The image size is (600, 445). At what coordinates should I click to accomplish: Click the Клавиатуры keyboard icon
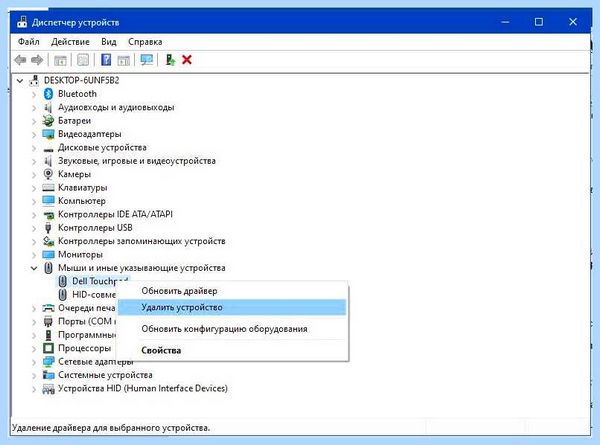tap(48, 188)
